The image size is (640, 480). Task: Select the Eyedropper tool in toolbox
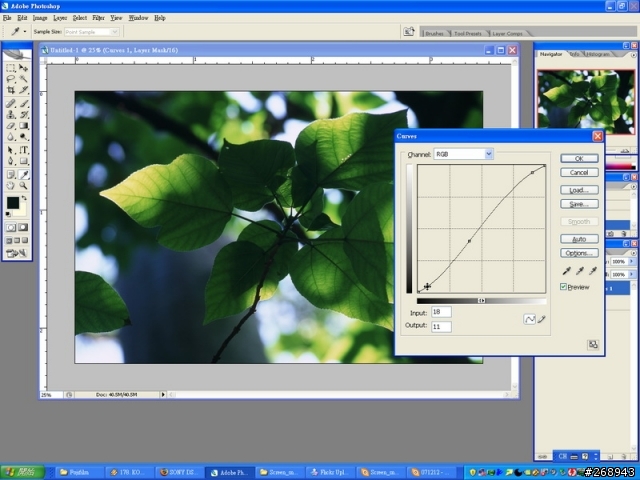[x=23, y=175]
